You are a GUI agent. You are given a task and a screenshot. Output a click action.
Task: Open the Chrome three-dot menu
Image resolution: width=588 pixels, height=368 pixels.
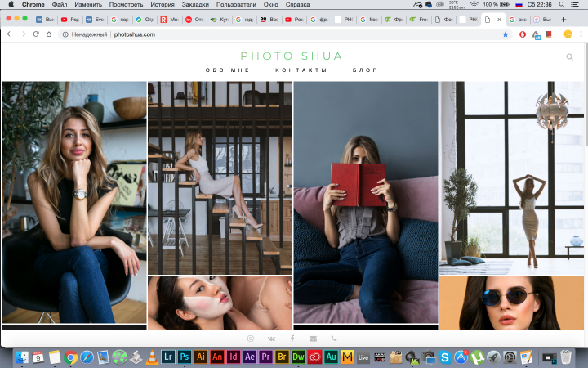tap(581, 34)
